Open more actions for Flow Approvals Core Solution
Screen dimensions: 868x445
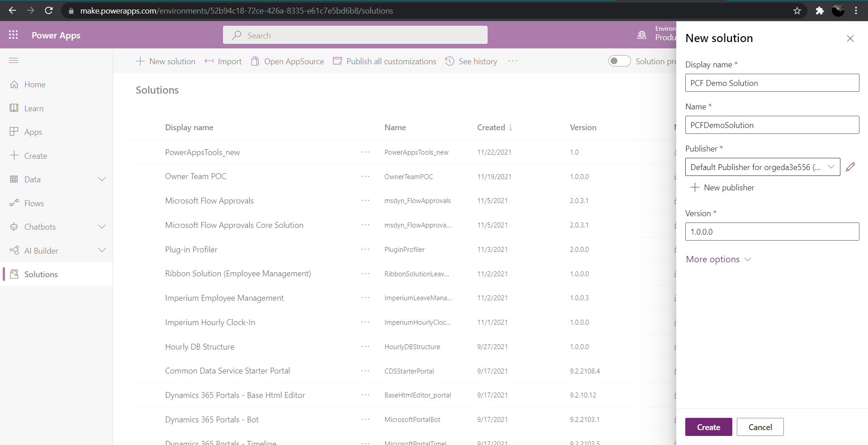[x=365, y=225]
